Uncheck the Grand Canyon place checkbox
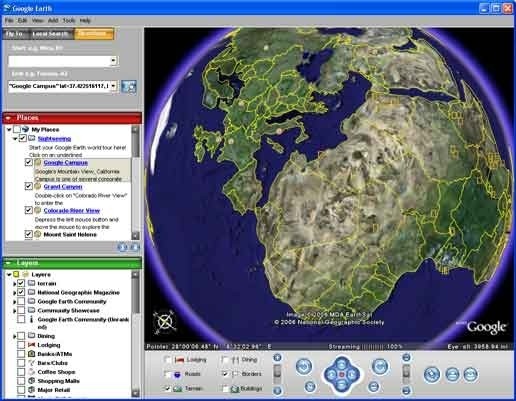This screenshot has height=401, width=516. pyautogui.click(x=29, y=186)
